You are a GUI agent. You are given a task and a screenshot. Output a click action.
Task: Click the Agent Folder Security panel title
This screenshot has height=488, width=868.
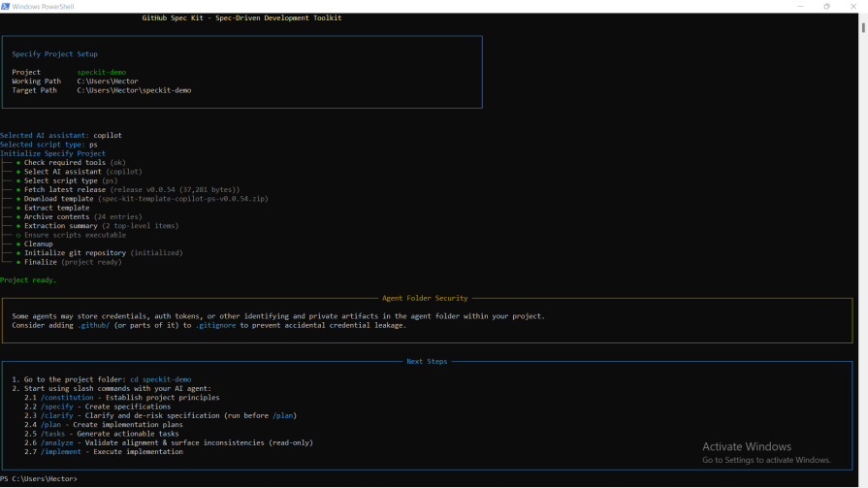tap(425, 298)
